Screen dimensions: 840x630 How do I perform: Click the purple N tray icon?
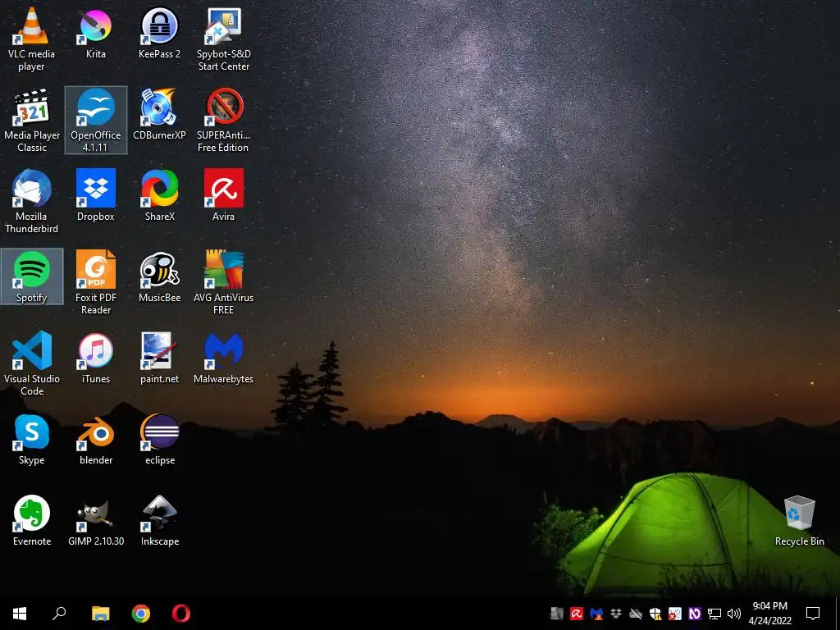(695, 614)
